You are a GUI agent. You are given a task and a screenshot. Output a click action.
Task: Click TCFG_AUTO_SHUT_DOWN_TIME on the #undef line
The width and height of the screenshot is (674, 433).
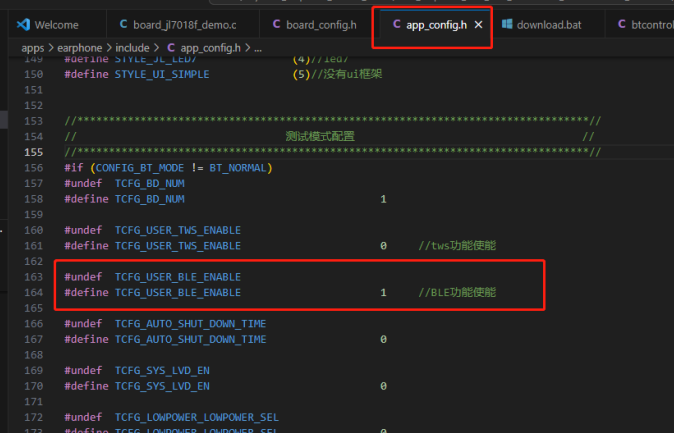[190, 324]
